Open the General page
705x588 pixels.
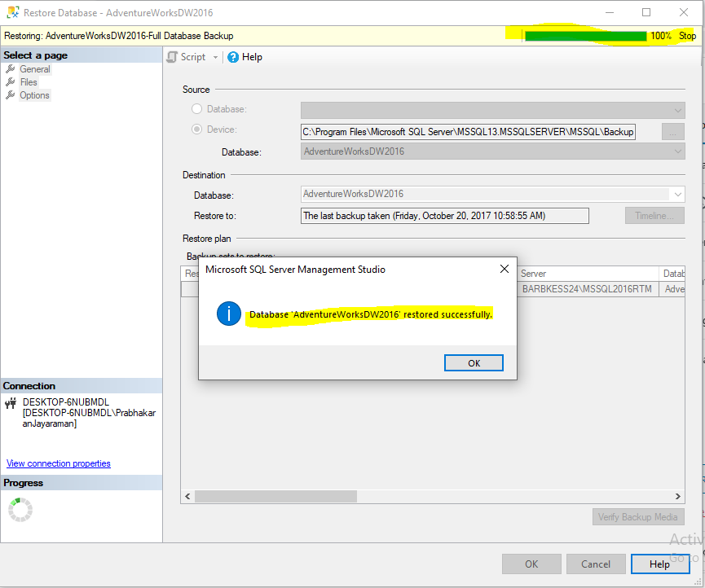34,69
